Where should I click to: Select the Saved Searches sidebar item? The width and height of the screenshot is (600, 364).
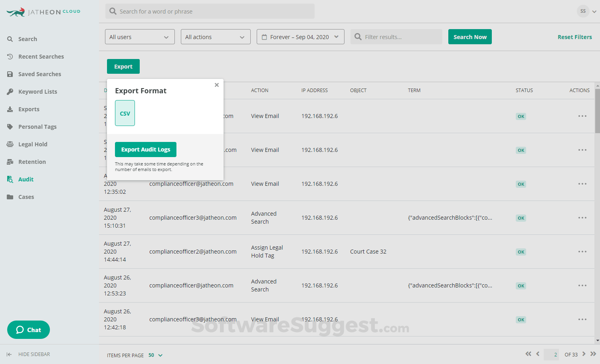pyautogui.click(x=40, y=74)
